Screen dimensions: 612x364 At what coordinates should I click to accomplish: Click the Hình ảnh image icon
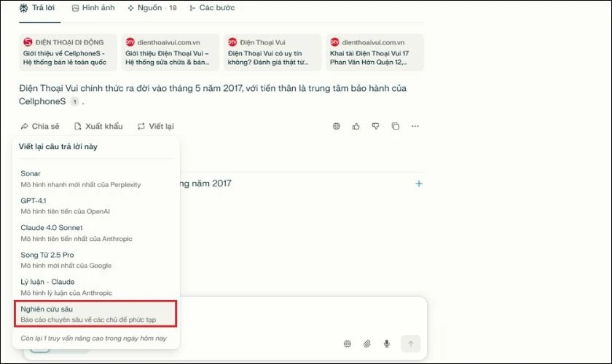[x=75, y=8]
